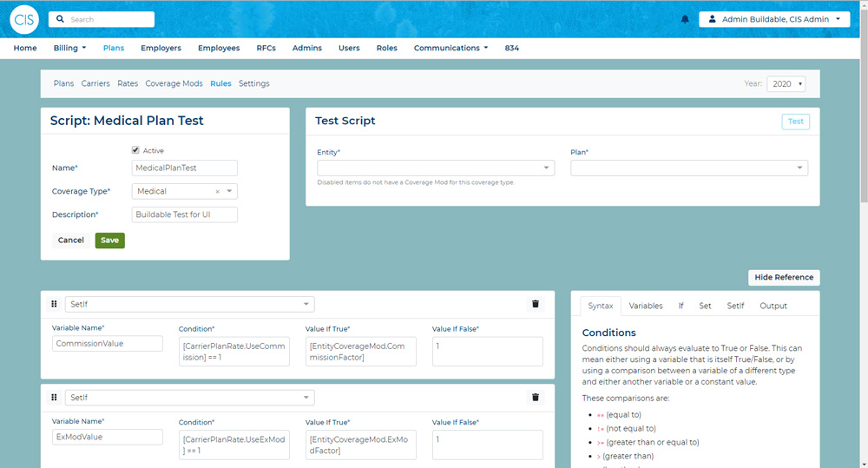Open the Admin Buildable user menu
868x468 pixels.
773,19
